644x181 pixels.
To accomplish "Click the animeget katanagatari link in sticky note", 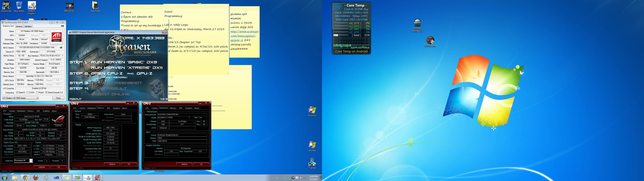I will tap(244, 36).
